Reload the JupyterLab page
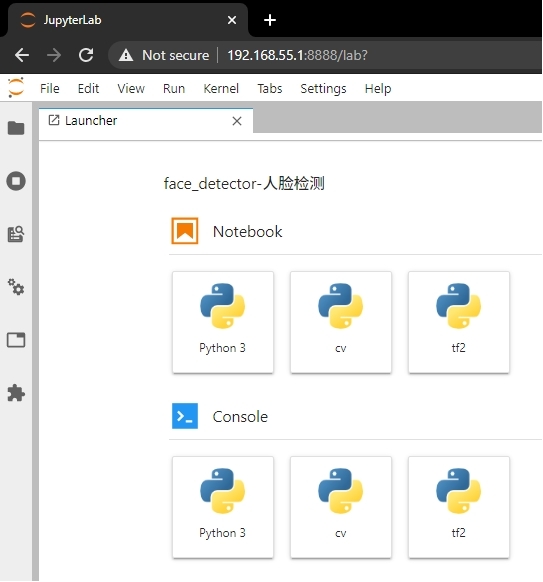Image resolution: width=543 pixels, height=582 pixels. pos(86,55)
